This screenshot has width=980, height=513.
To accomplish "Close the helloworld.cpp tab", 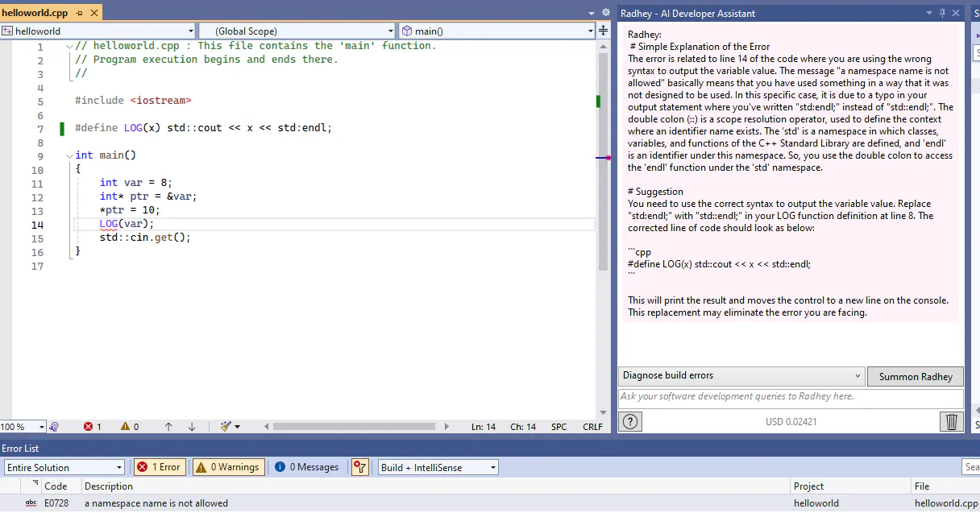I will point(94,14).
